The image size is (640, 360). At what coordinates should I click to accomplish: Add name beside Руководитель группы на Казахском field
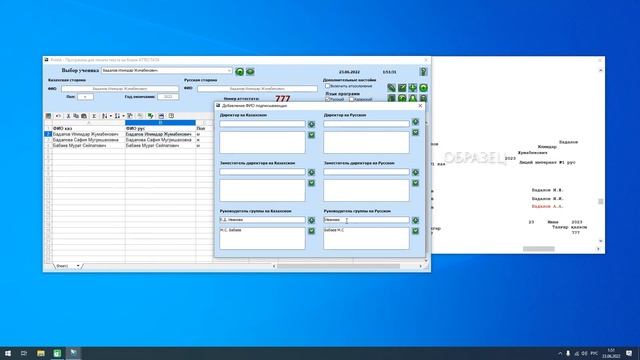[x=311, y=220]
